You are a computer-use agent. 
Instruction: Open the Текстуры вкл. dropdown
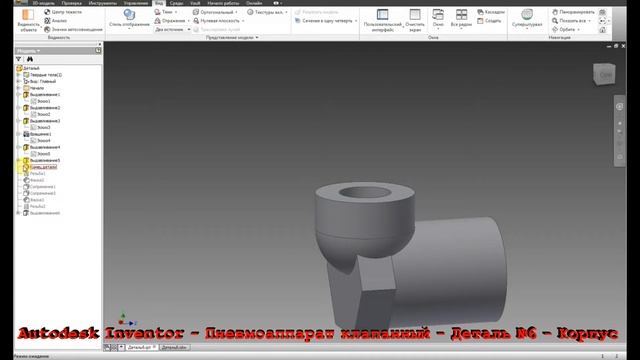point(267,12)
